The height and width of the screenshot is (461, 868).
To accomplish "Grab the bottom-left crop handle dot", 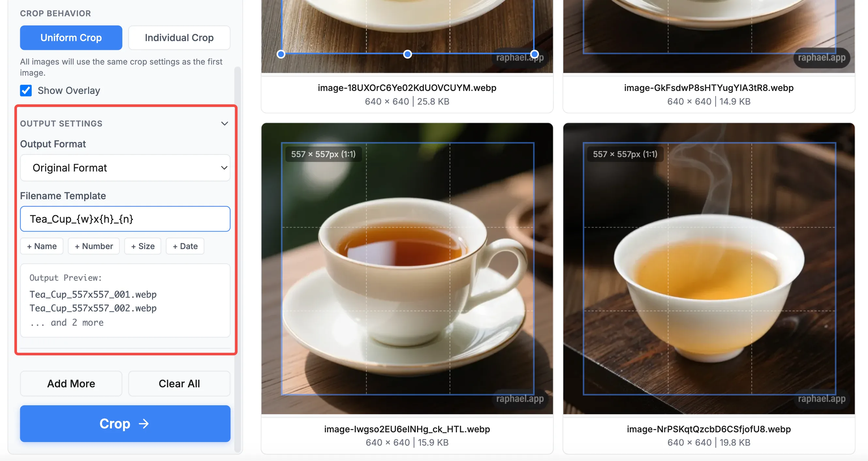I will pos(281,54).
